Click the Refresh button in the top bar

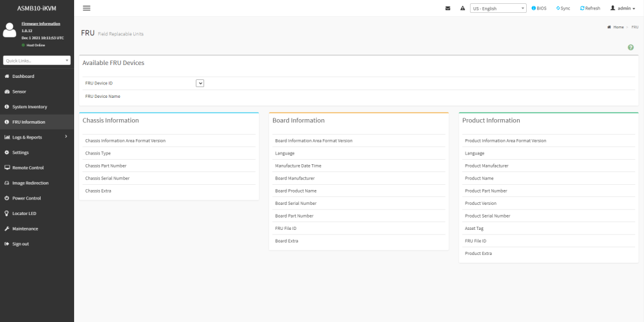(590, 8)
